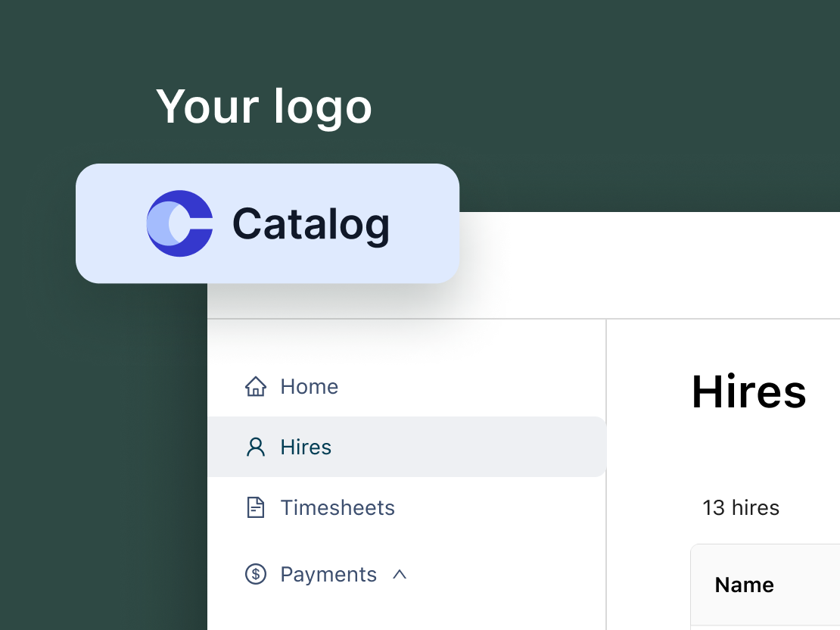Click the light blue crescent inside Catalog logo
840x630 pixels.
(159, 224)
